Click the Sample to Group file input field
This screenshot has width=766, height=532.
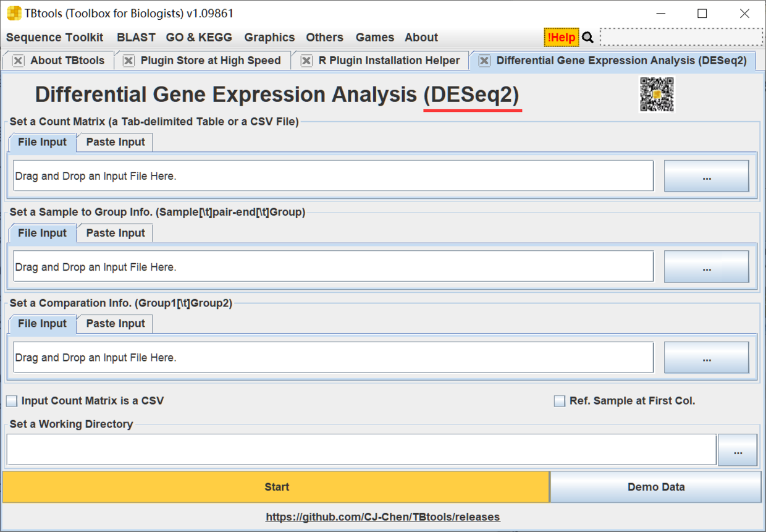pyautogui.click(x=333, y=267)
